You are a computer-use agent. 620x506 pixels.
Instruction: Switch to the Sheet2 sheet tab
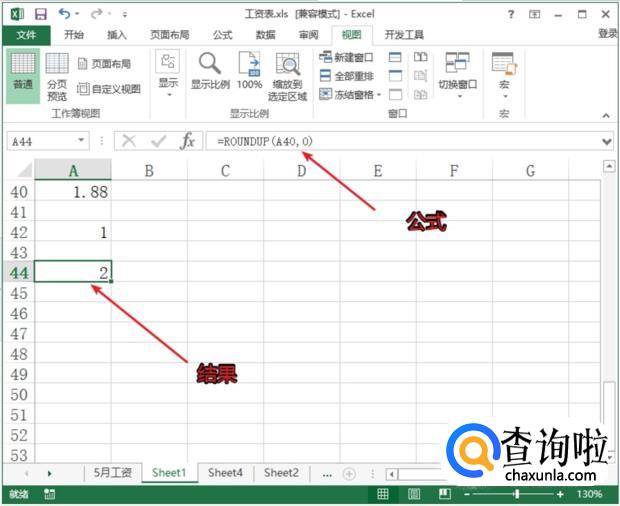coord(281,472)
